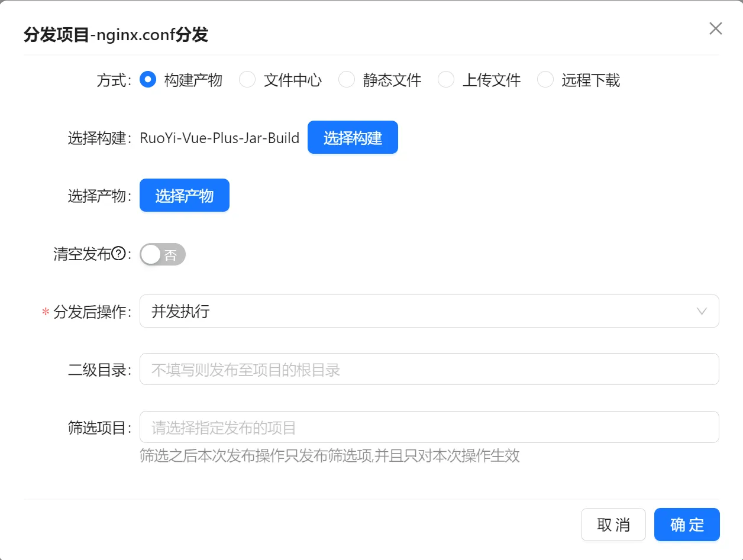
Task: Click the required 分发后操作 label
Action: click(92, 312)
